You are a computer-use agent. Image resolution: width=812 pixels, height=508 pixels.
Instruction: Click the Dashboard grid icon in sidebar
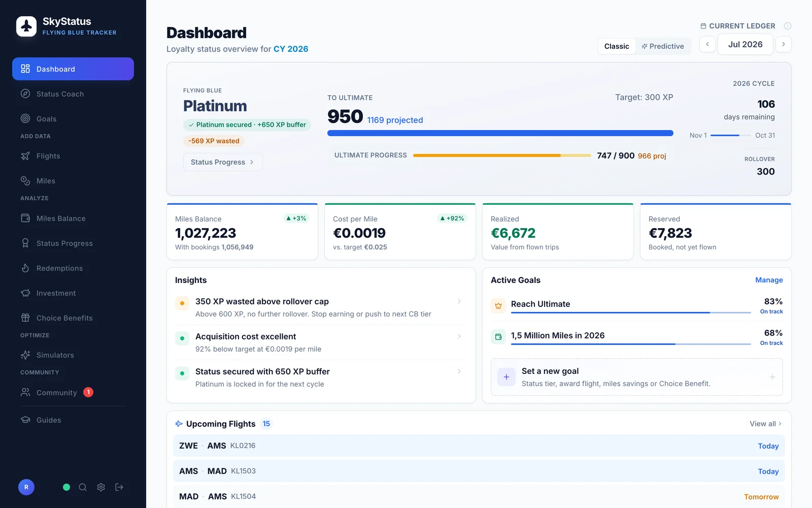coord(25,69)
